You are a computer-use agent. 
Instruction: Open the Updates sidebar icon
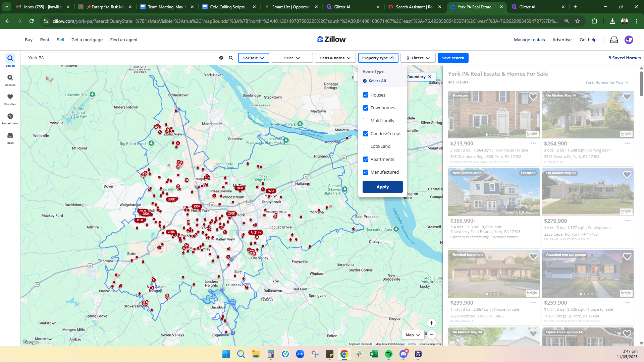pyautogui.click(x=10, y=80)
